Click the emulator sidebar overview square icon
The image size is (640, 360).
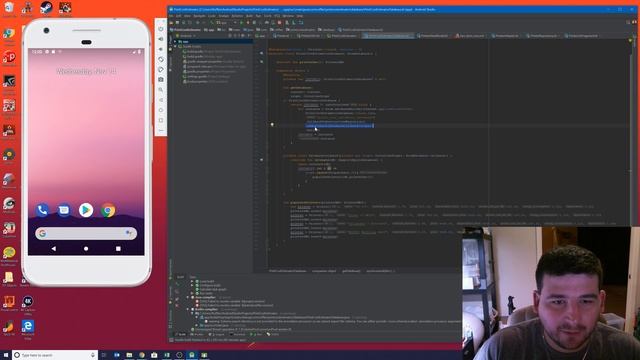[x=161, y=120]
